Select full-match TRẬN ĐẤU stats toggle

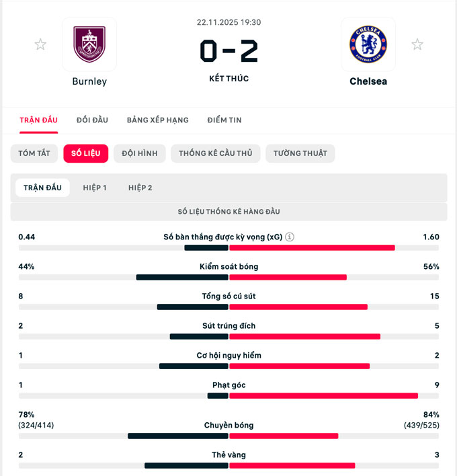(x=42, y=188)
